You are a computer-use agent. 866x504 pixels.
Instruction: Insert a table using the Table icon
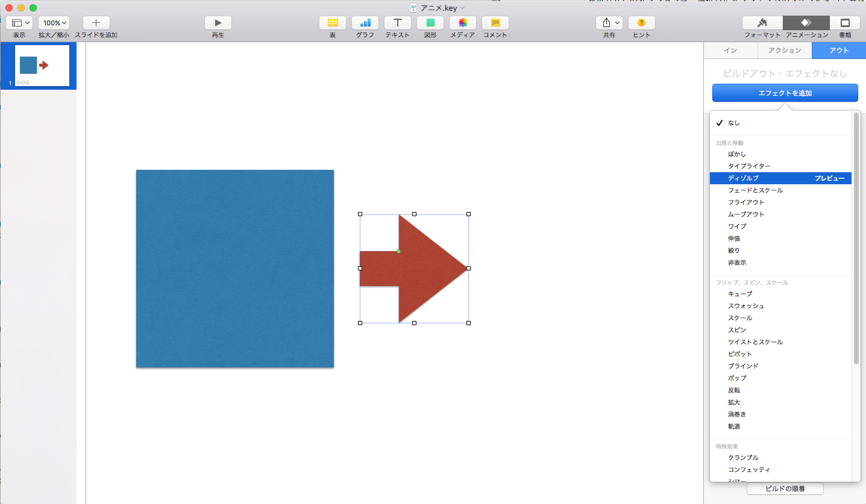click(x=332, y=23)
